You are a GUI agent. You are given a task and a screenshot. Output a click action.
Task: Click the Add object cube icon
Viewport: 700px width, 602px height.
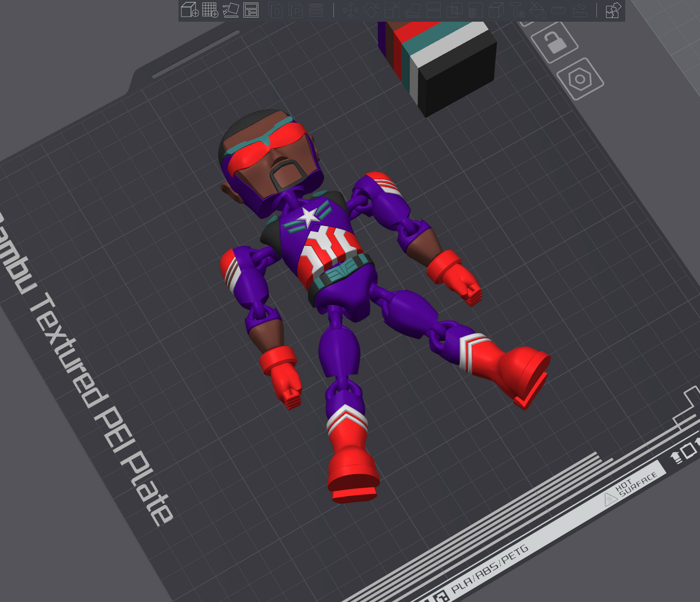[x=189, y=10]
